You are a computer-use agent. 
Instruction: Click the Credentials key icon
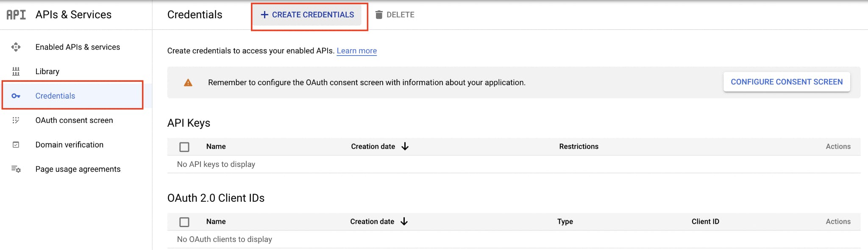16,96
